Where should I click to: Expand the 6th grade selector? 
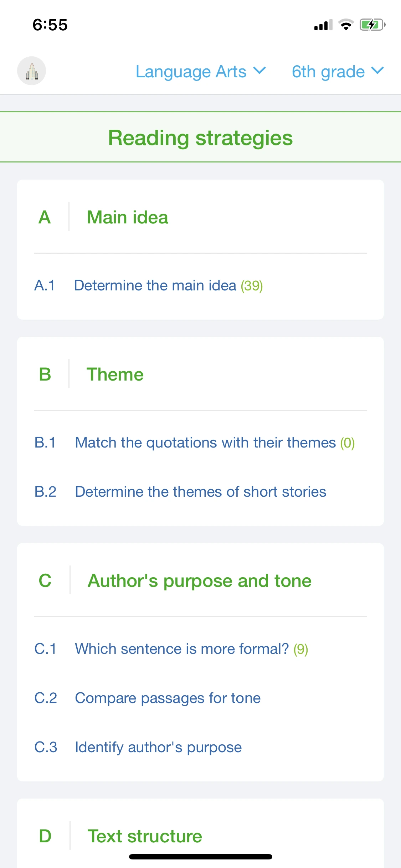(x=337, y=72)
